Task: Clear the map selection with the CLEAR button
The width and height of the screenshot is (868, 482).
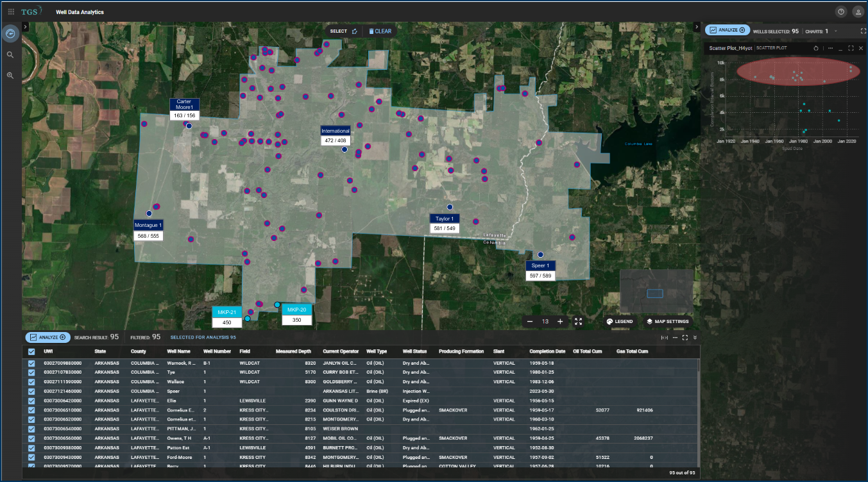Action: tap(381, 30)
